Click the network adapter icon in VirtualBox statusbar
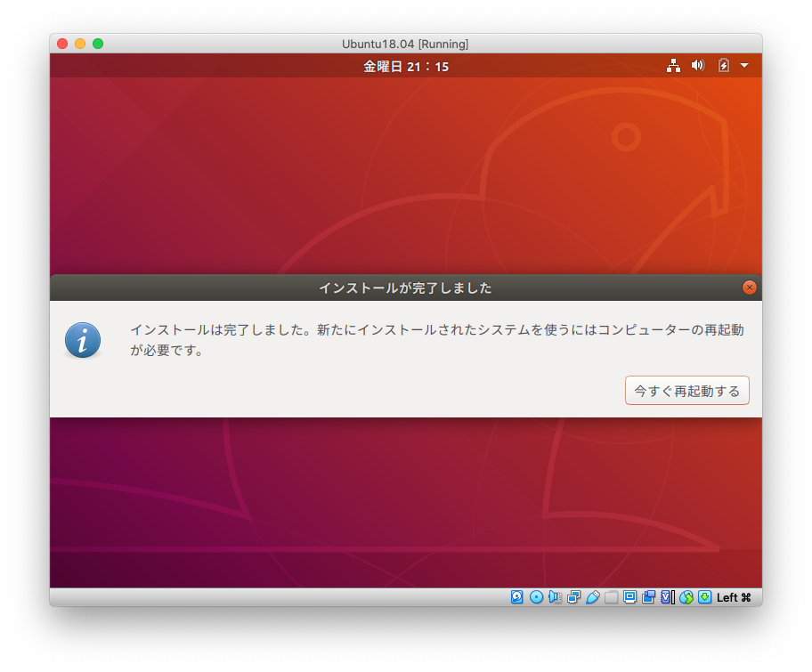Viewport: 812px width, 672px height. pos(572,597)
